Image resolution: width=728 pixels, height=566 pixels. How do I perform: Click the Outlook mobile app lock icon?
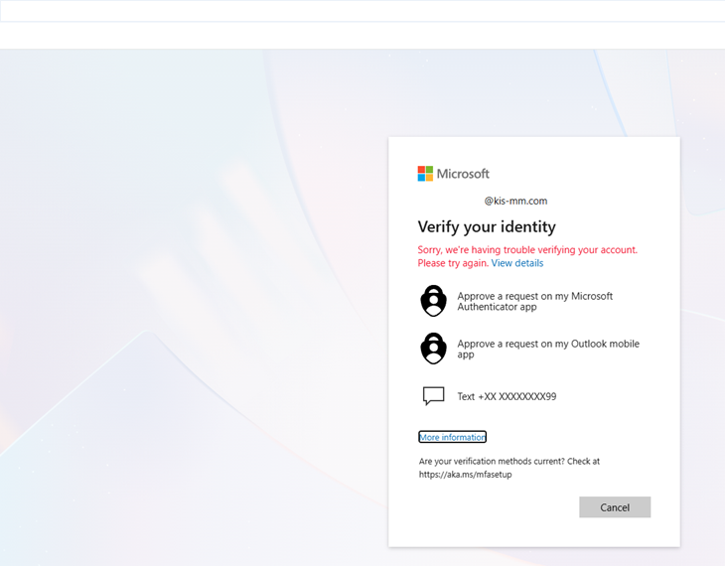point(433,349)
